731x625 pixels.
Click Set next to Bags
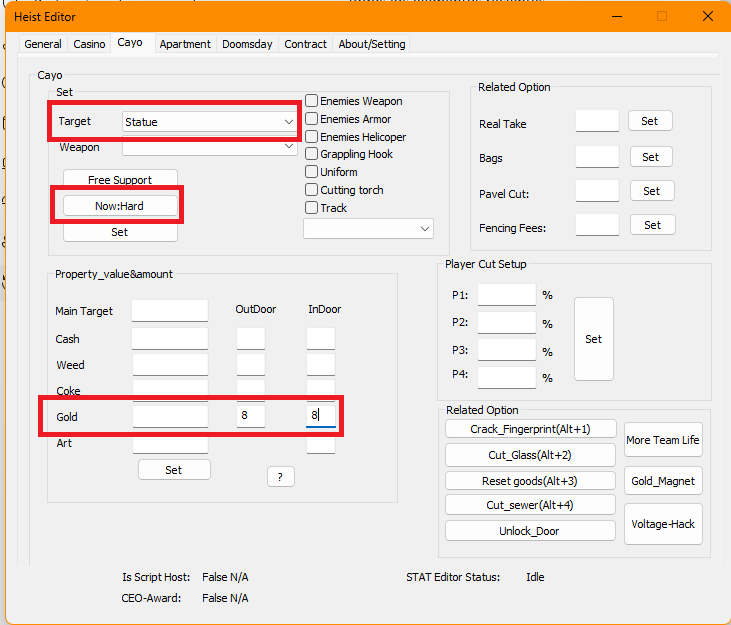pos(651,157)
